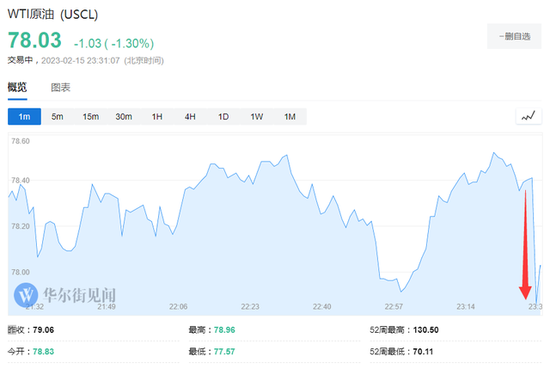This screenshot has width=550, height=369.
Task: Choose the 1H timeframe
Action: click(x=157, y=116)
